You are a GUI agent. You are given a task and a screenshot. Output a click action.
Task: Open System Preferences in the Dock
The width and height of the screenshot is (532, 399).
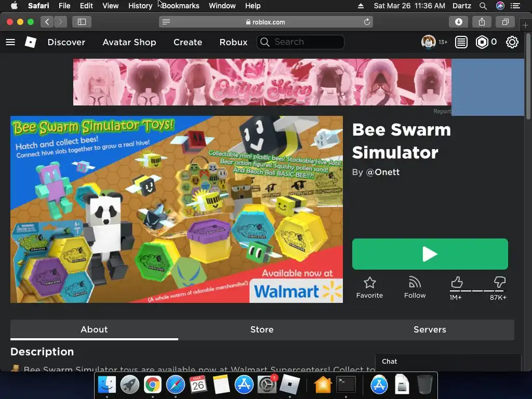(x=267, y=385)
